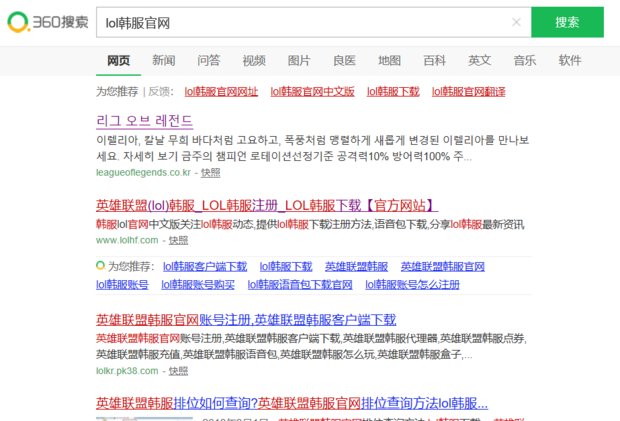This screenshot has height=421, width=620.
Task: View 快照 for lolkr.pk38.com result
Action: pyautogui.click(x=177, y=370)
